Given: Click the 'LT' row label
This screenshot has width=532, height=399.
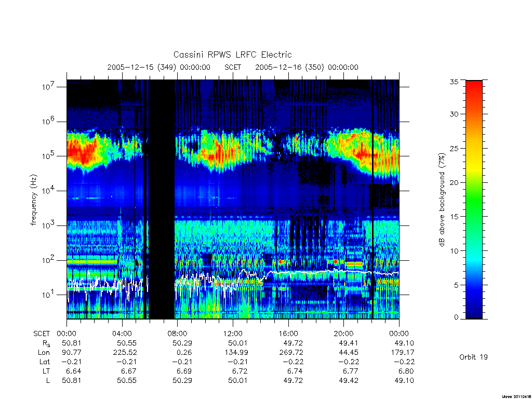Looking at the screenshot, I should pos(46,371).
